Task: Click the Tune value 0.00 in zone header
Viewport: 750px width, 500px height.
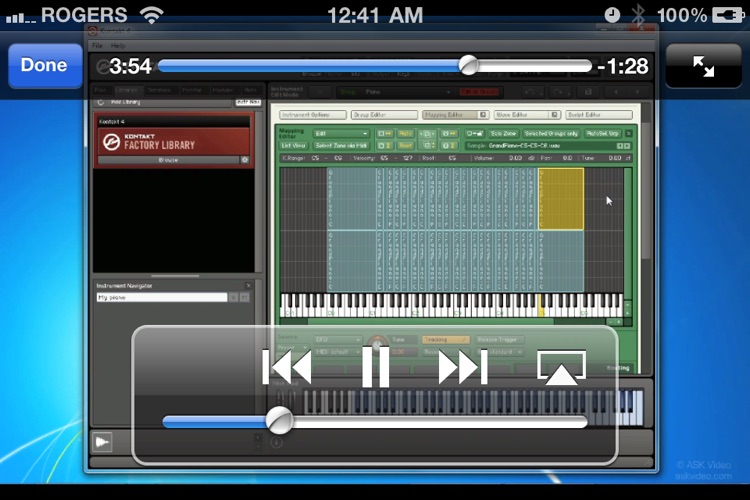Action: click(615, 158)
